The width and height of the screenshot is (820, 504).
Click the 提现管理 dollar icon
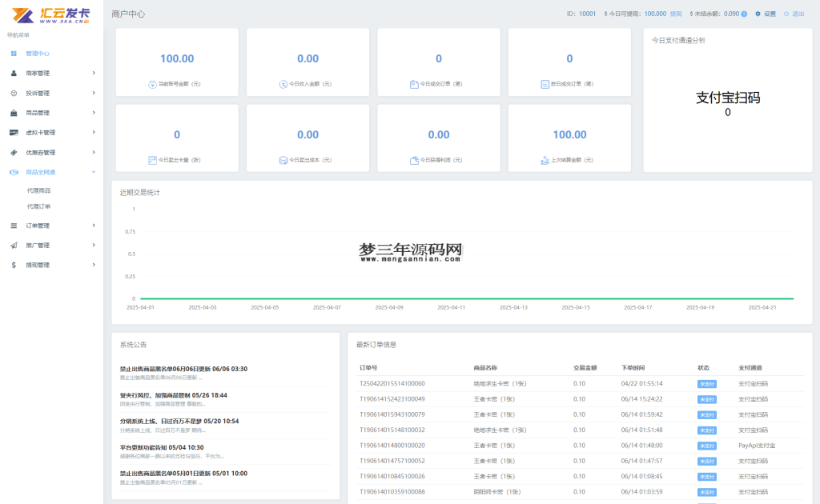[x=12, y=264]
